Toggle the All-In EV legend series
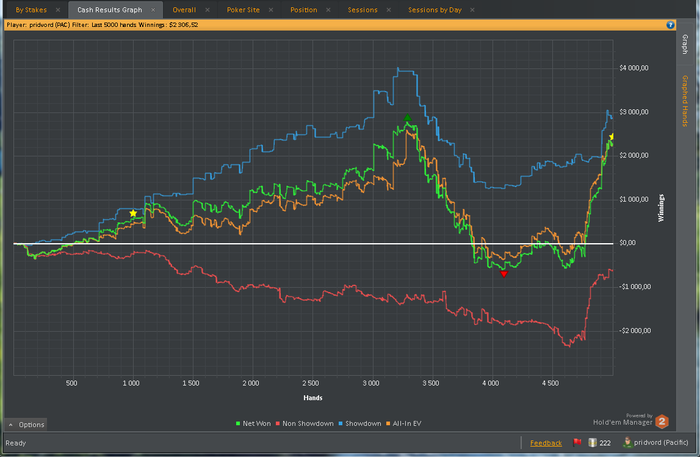The height and width of the screenshot is (457, 700). [x=404, y=424]
